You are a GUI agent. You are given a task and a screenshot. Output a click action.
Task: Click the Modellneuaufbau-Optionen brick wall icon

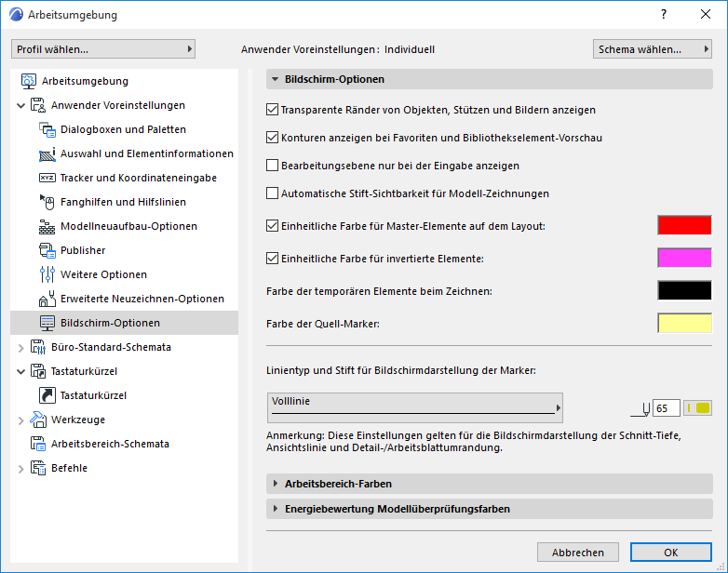tap(47, 226)
